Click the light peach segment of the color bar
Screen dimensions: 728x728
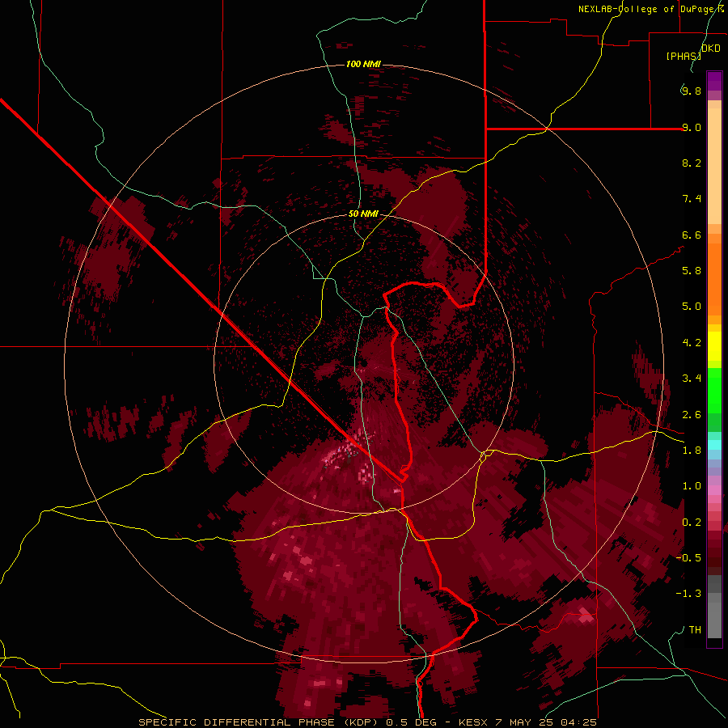pyautogui.click(x=714, y=166)
